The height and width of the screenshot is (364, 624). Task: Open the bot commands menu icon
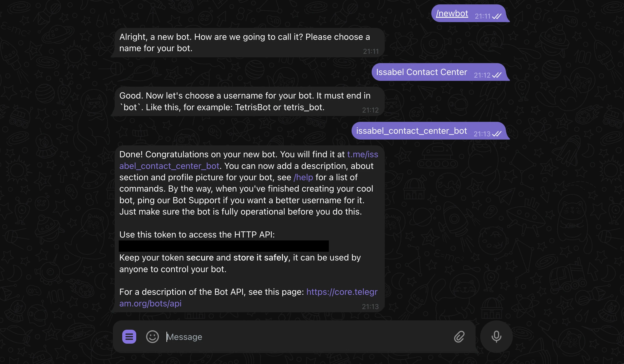click(129, 337)
